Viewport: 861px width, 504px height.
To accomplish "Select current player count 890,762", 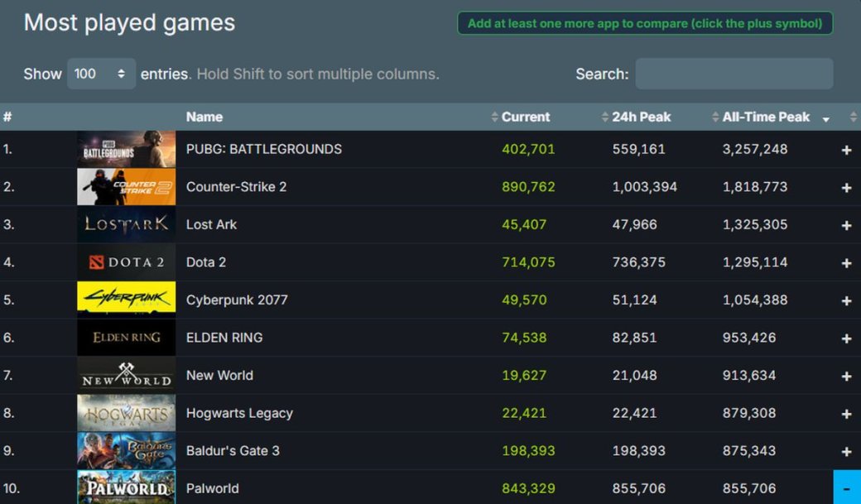I will pyautogui.click(x=528, y=187).
